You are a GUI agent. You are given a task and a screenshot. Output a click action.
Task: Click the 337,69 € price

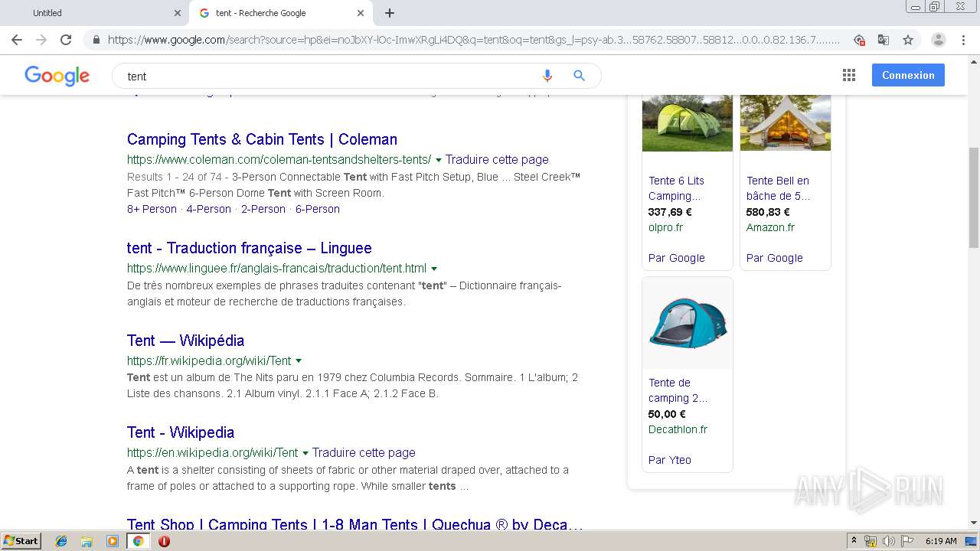(x=670, y=212)
